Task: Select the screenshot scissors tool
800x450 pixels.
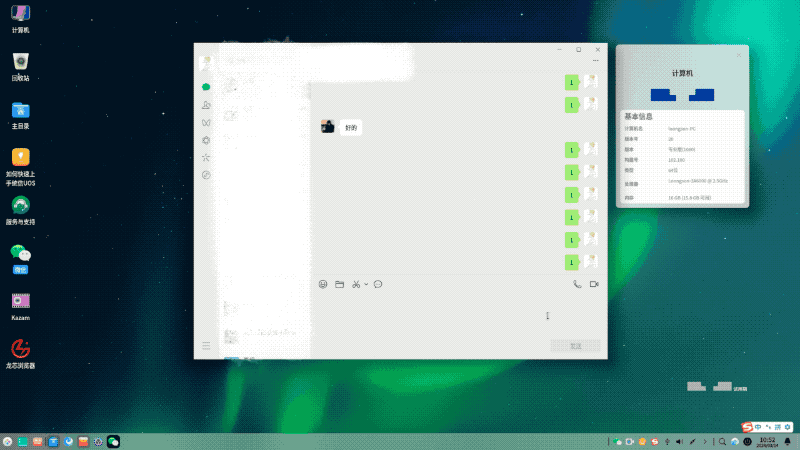Action: [356, 284]
